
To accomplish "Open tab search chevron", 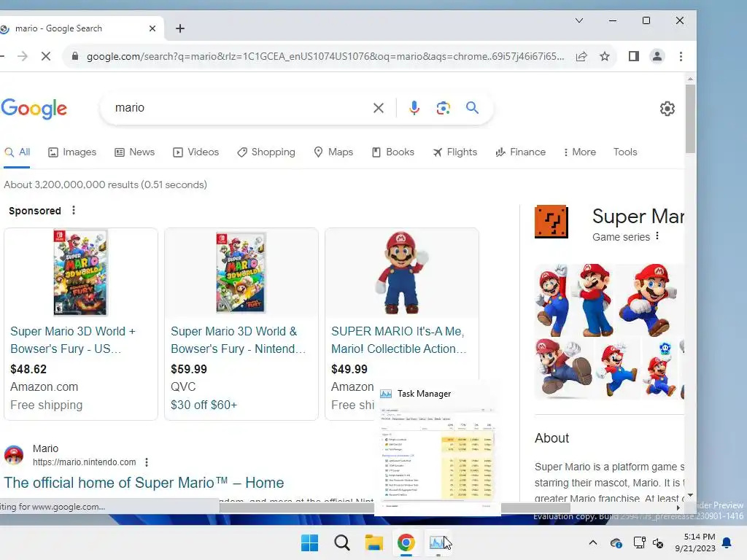I will [x=578, y=20].
